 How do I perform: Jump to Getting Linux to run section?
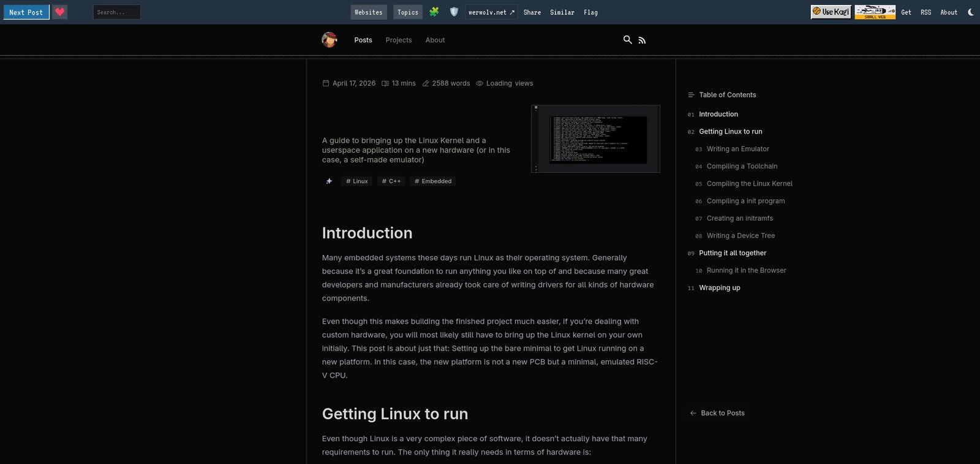tap(730, 132)
